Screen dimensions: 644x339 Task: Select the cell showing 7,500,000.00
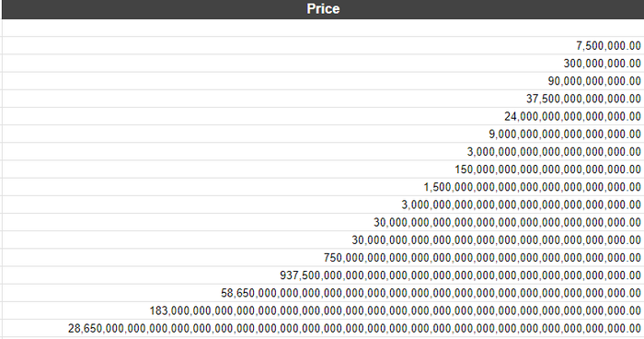323,45
